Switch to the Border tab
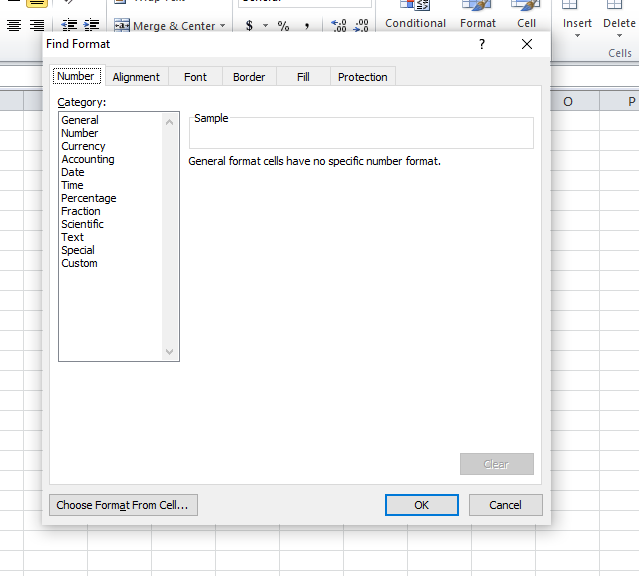Image resolution: width=639 pixels, height=576 pixels. 249,77
